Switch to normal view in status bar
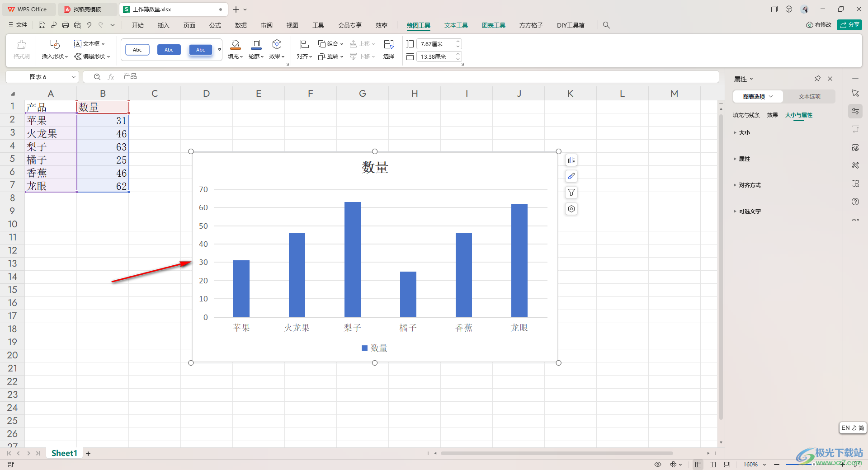Viewport: 868px width, 470px height. tap(698, 464)
